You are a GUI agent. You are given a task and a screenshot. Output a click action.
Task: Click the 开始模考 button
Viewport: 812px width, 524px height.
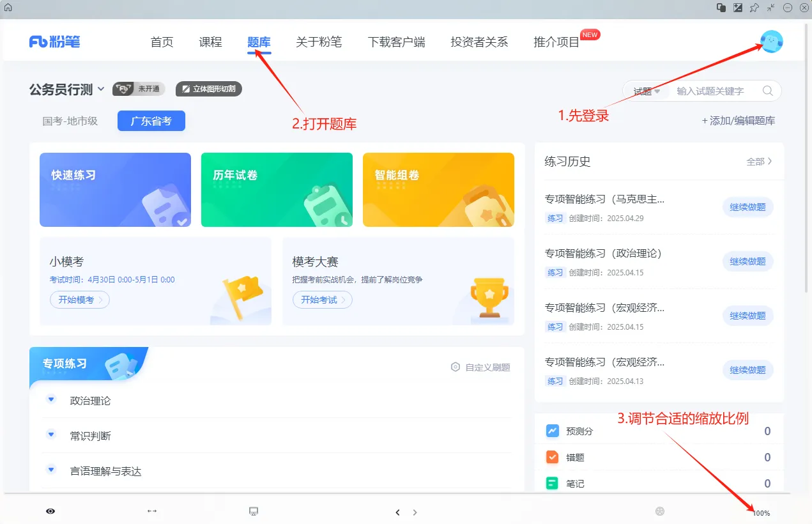[x=79, y=299]
